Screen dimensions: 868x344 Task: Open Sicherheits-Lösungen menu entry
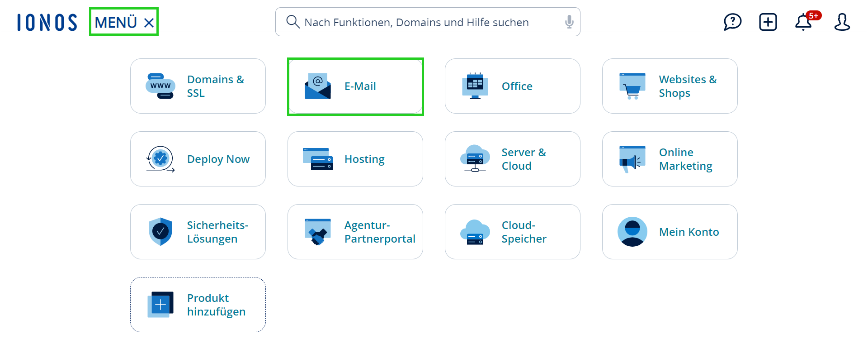point(198,232)
